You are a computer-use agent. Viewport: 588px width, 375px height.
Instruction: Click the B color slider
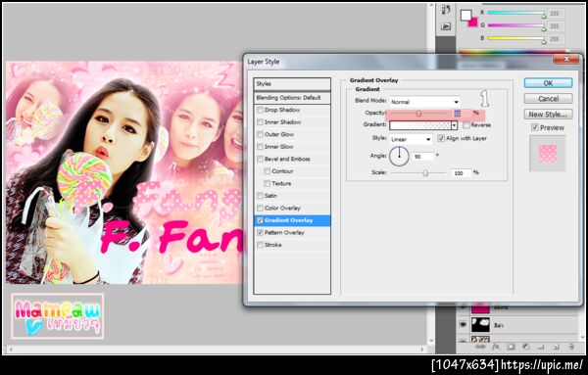(x=516, y=39)
